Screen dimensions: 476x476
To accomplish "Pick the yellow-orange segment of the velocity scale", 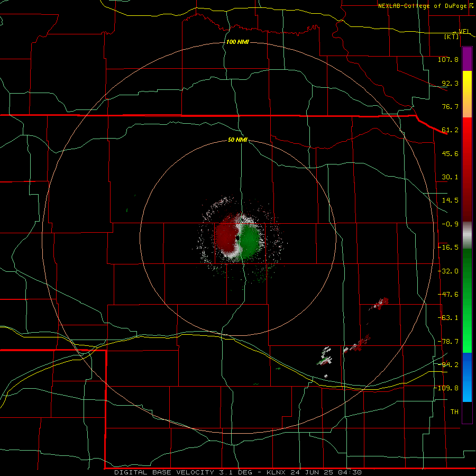I will coord(467,94).
